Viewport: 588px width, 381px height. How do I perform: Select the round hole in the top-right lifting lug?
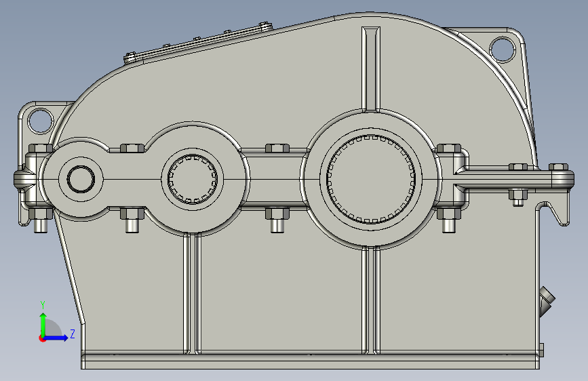coord(503,49)
